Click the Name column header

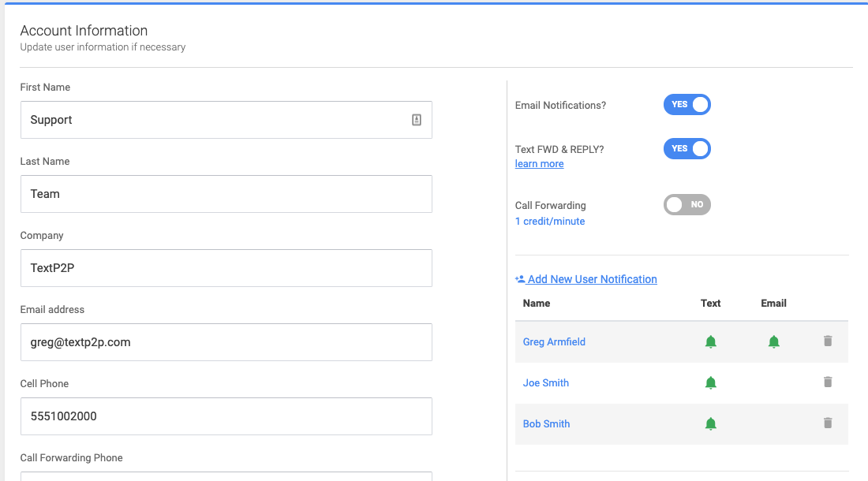click(537, 303)
